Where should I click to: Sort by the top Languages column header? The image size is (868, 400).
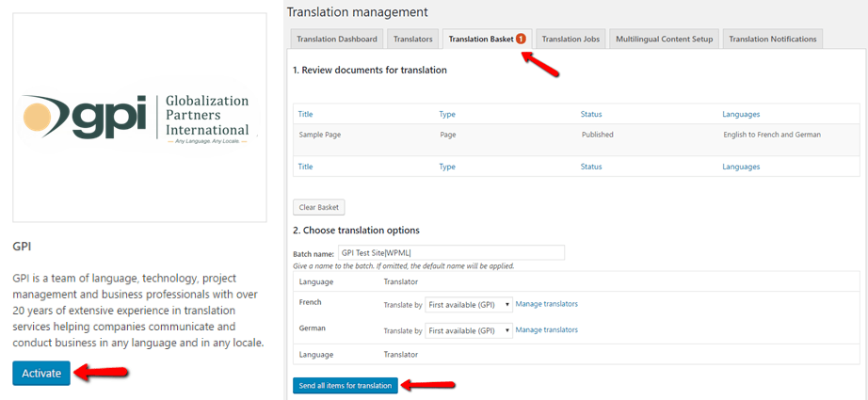[741, 114]
